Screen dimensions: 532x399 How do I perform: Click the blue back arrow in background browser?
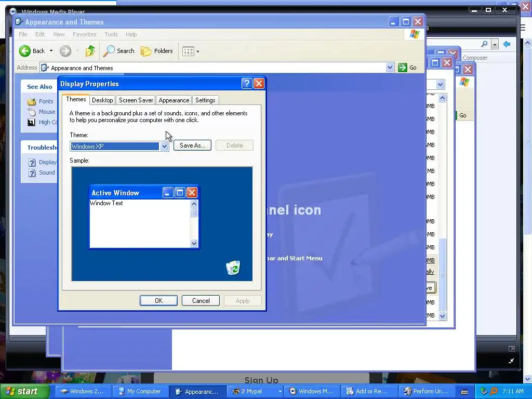pyautogui.click(x=507, y=44)
